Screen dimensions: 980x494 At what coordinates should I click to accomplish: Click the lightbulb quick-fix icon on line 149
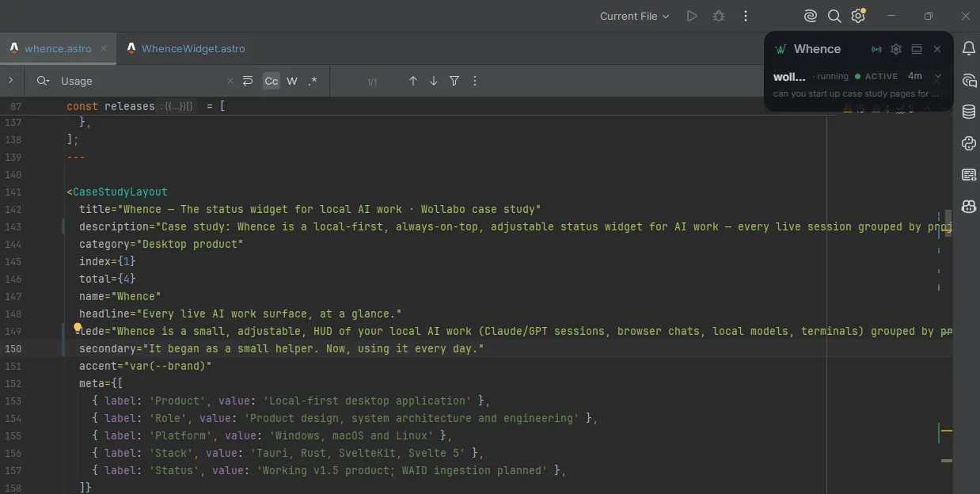point(78,327)
